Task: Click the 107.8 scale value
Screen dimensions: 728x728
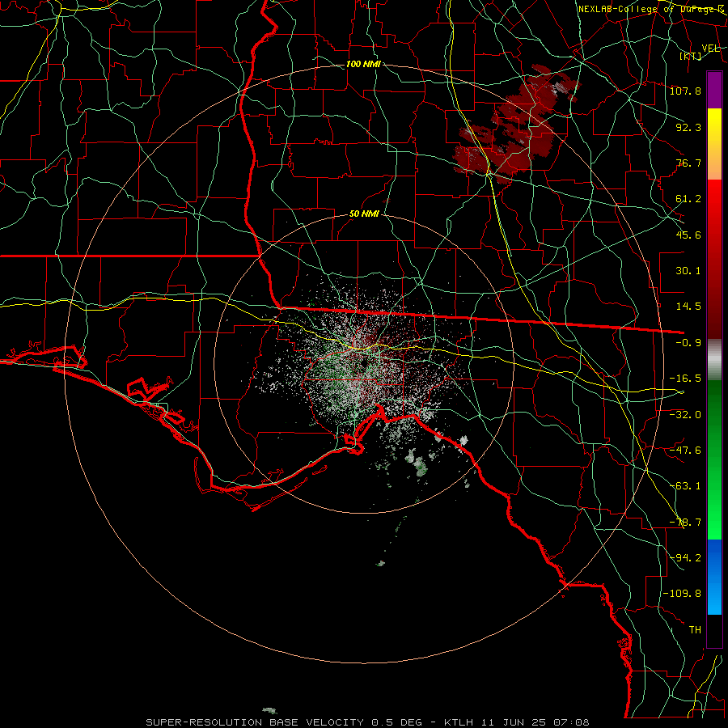Action: (685, 91)
